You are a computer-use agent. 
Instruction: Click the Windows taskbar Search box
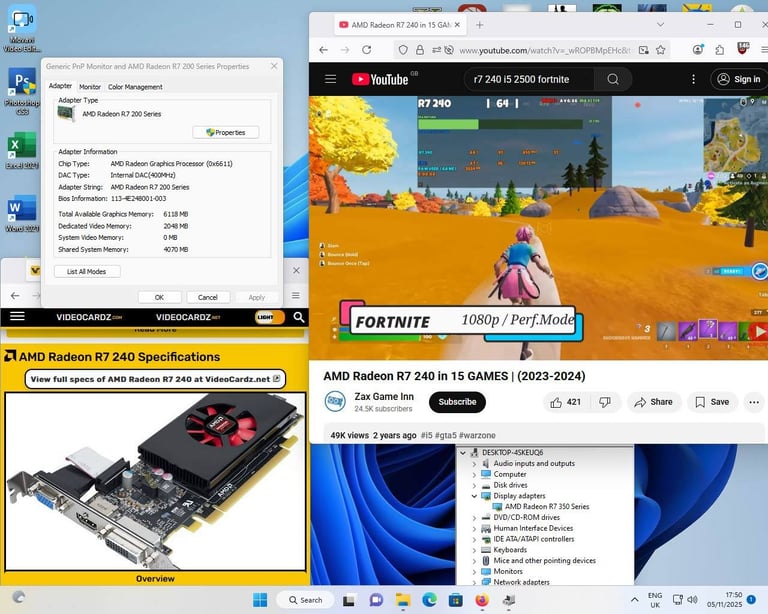305,600
